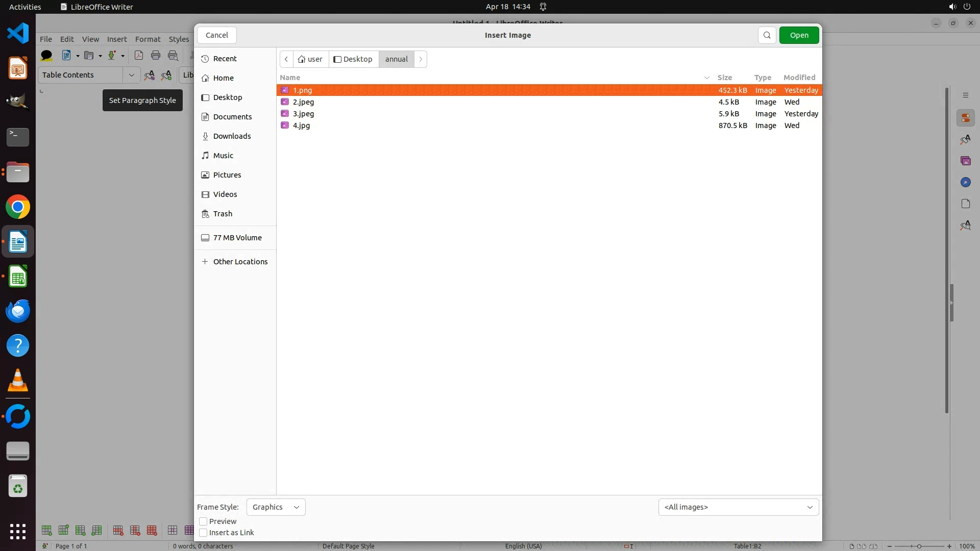The width and height of the screenshot is (980, 551).
Task: Select the 2.jpeg file
Action: pos(303,102)
